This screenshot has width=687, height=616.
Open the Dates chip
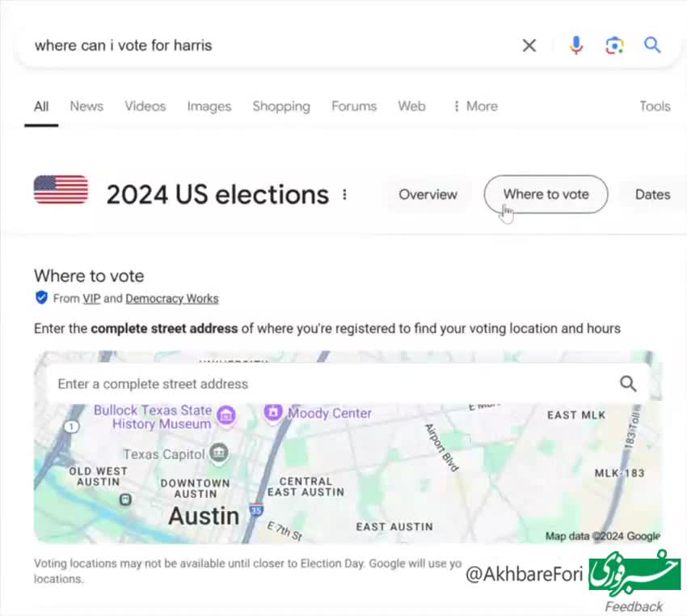[652, 195]
